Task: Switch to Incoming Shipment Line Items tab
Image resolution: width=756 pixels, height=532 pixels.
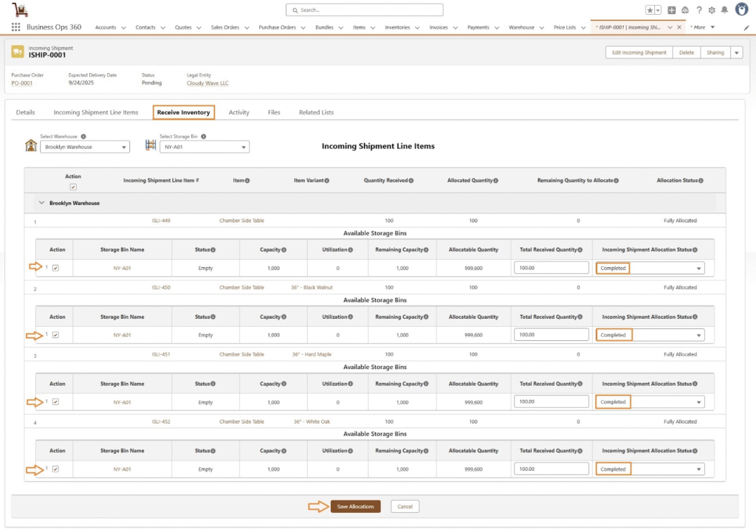Action: (96, 113)
